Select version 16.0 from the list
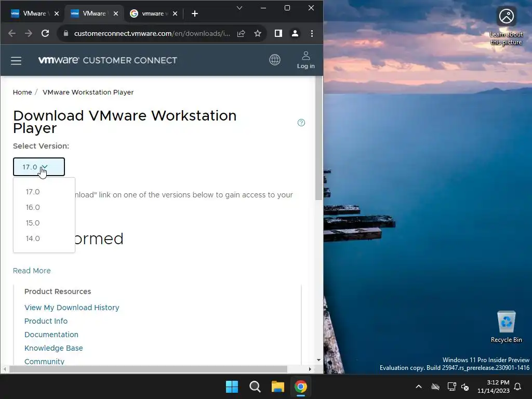The height and width of the screenshot is (399, 532). [33, 207]
